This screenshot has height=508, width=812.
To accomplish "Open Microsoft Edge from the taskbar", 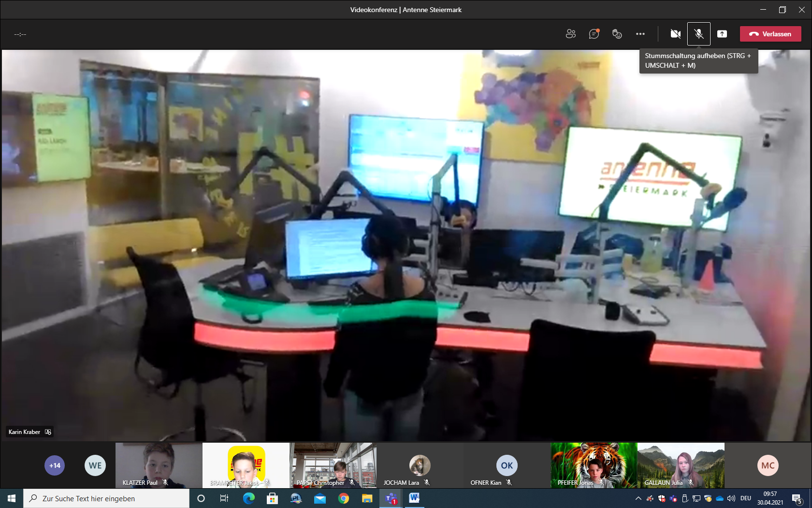I will pos(248,498).
